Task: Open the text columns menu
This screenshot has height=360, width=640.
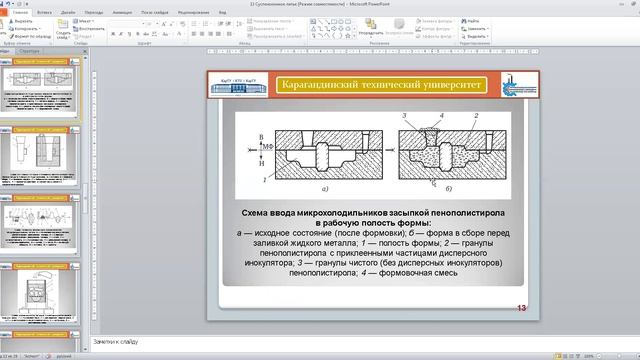Action: (x=230, y=34)
